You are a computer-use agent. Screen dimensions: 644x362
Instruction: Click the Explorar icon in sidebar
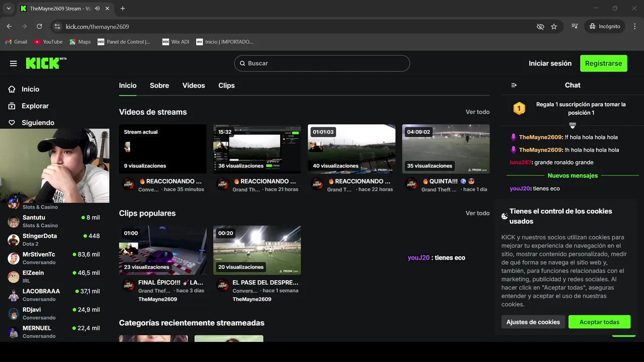click(12, 106)
